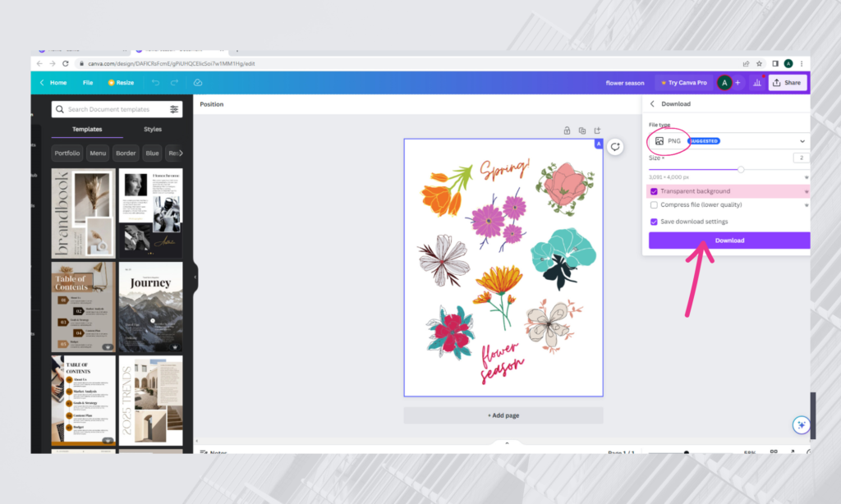Select the brandbook template thumbnail
The height and width of the screenshot is (504, 841).
tap(83, 213)
